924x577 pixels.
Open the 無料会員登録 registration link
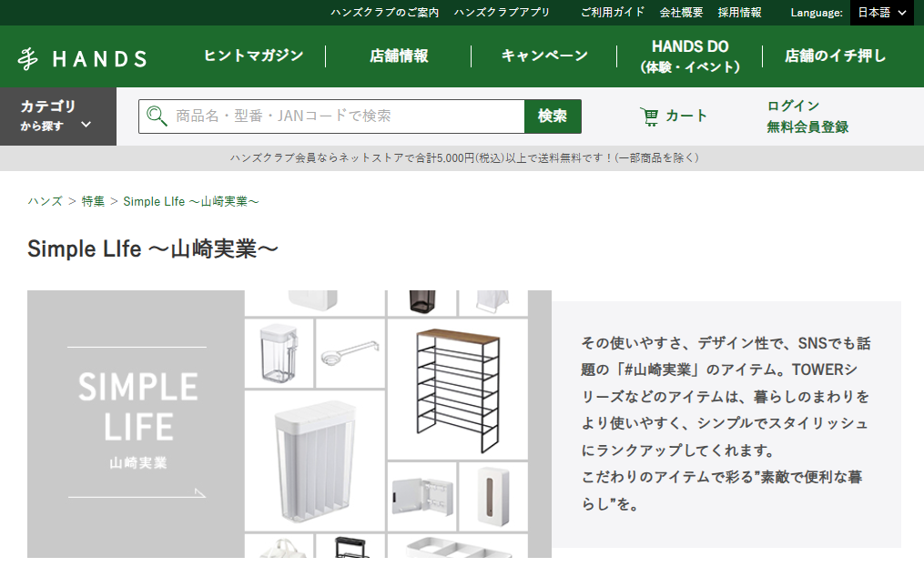tap(807, 127)
